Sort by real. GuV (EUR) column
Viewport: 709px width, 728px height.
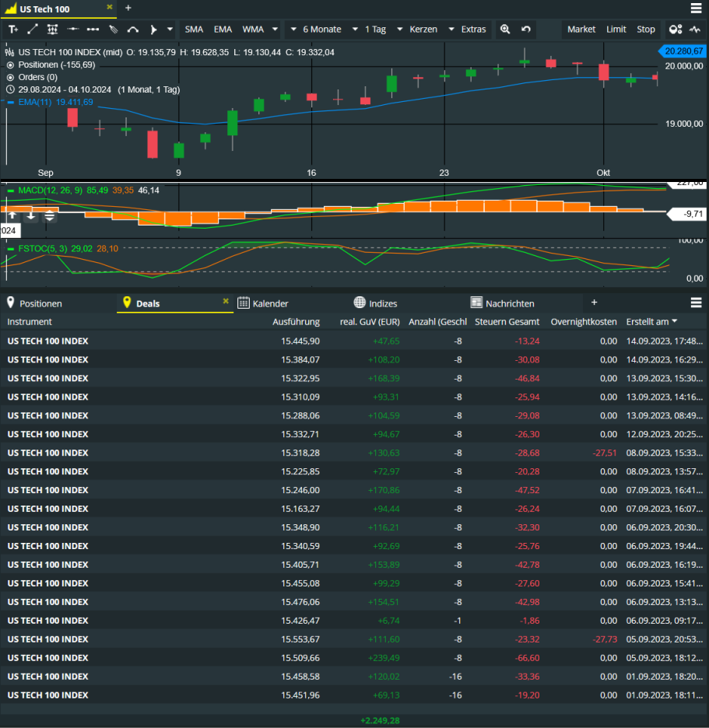click(370, 322)
